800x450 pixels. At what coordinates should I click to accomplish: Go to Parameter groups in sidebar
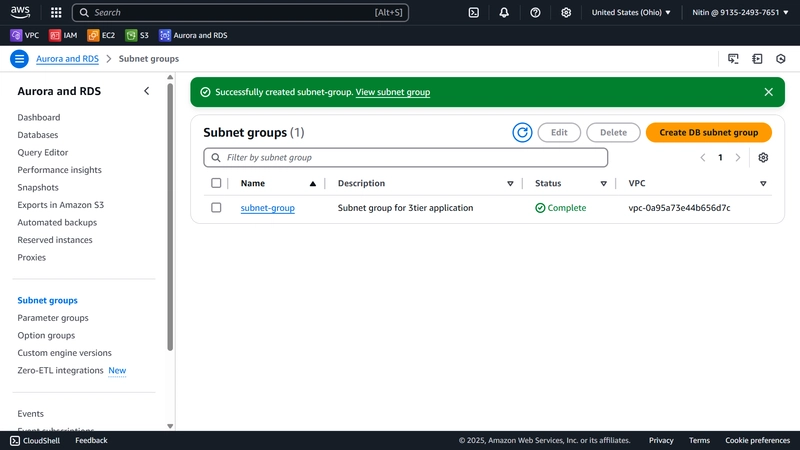(x=53, y=318)
